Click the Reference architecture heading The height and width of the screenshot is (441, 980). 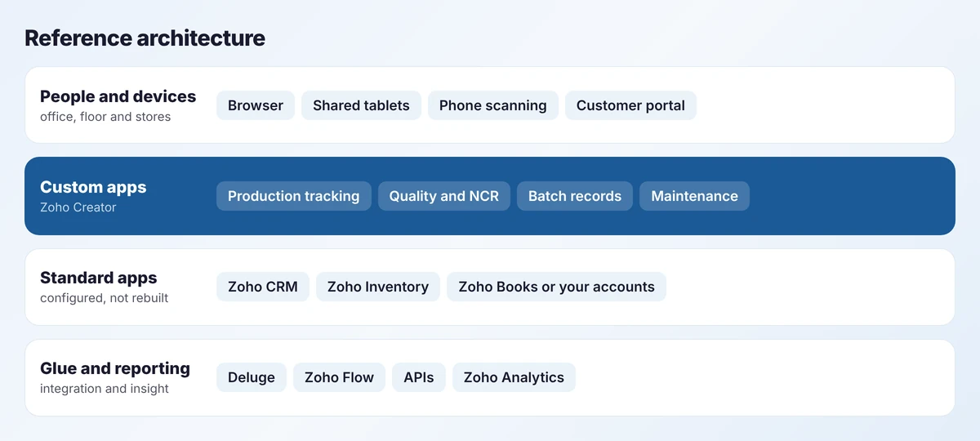[x=145, y=38]
